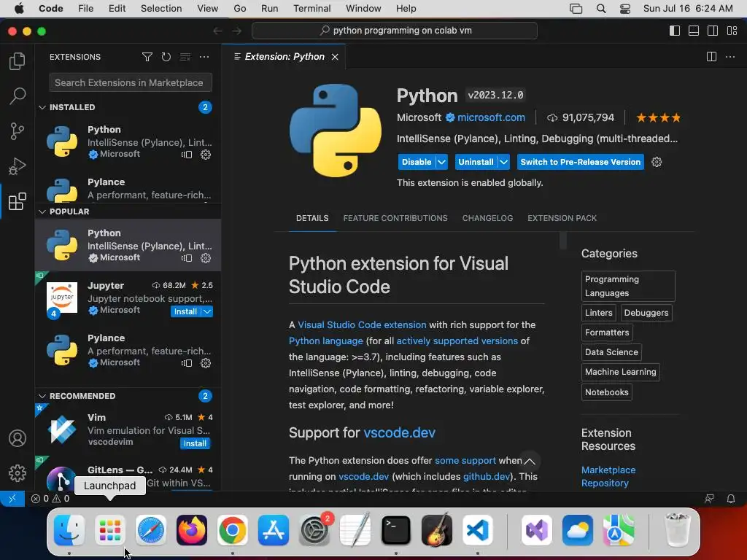747x560 pixels.
Task: Select the Extensions view icon
Action: click(x=18, y=201)
